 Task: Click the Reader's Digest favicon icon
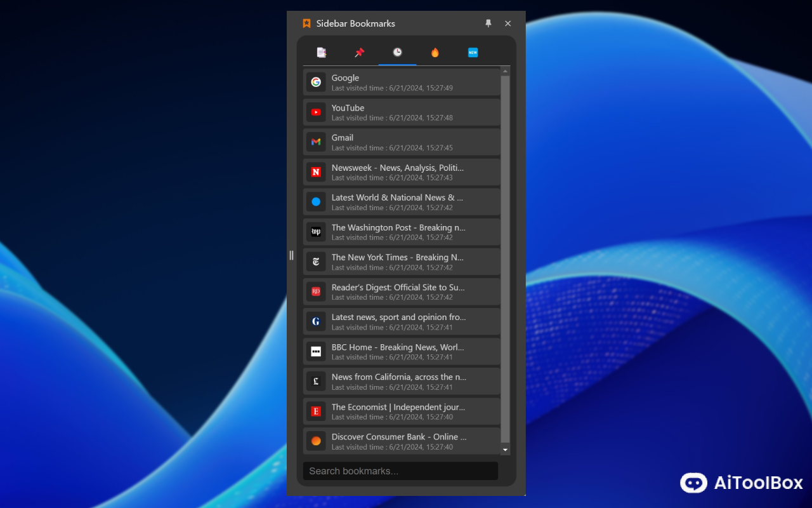tap(316, 291)
